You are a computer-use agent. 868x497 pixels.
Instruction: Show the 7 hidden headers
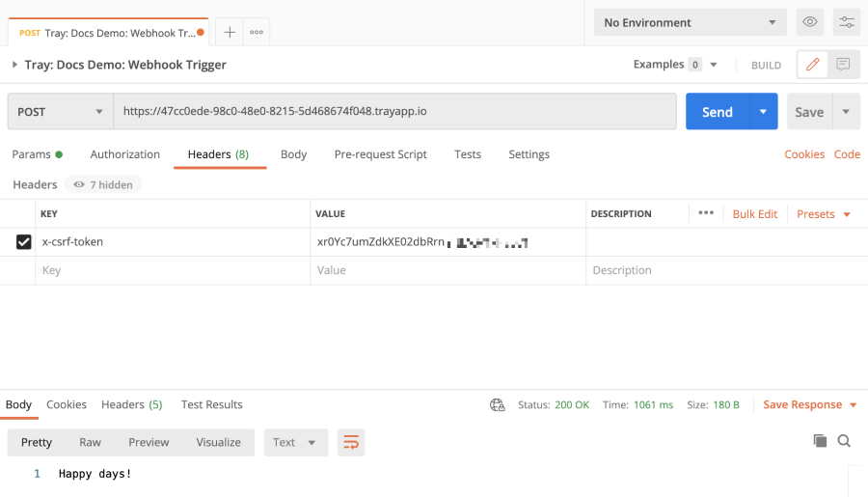[103, 184]
